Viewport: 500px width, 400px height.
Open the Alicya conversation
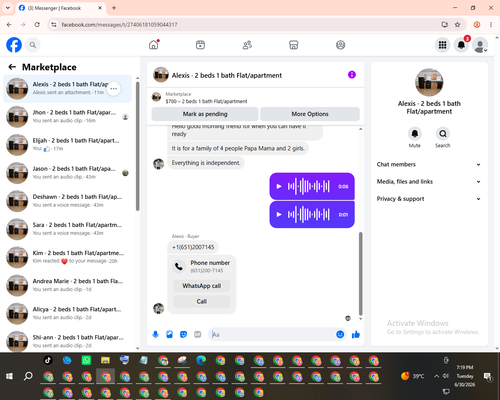67,313
